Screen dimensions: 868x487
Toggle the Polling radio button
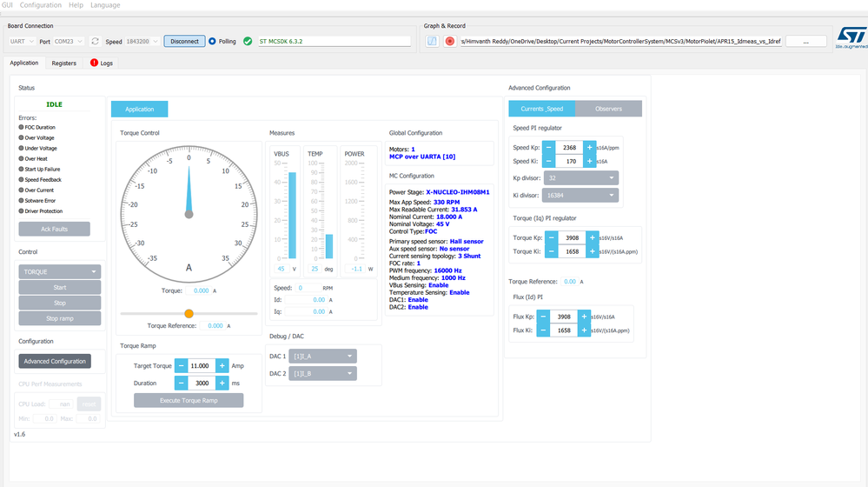coord(212,41)
